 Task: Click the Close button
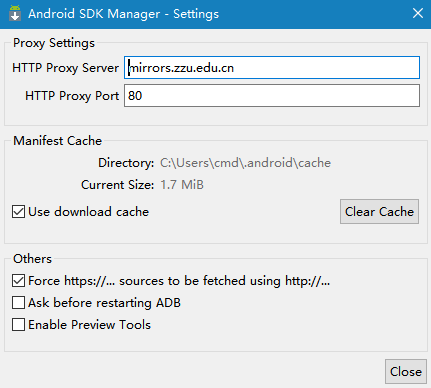click(x=406, y=371)
